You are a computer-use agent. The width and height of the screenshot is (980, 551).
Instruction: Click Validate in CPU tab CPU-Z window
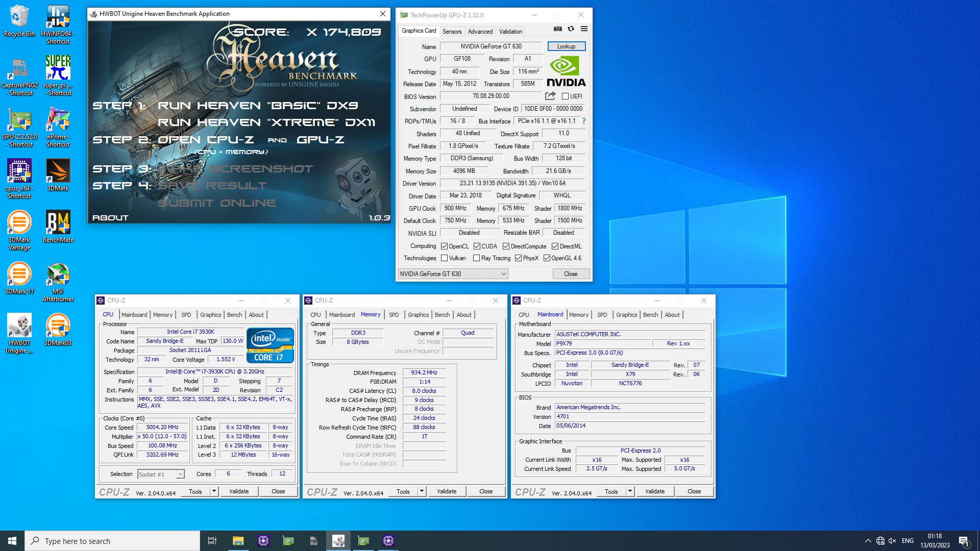pyautogui.click(x=239, y=491)
